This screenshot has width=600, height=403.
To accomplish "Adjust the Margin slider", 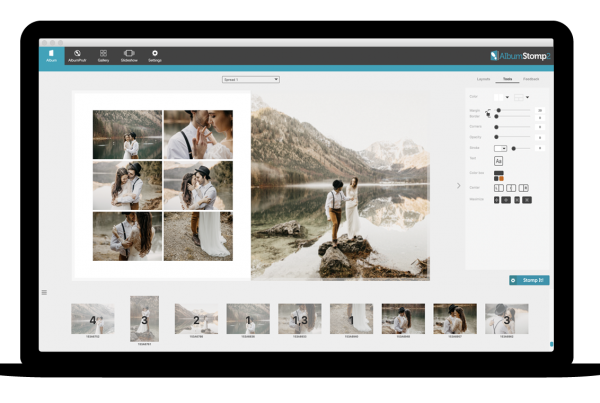I will pos(512,110).
